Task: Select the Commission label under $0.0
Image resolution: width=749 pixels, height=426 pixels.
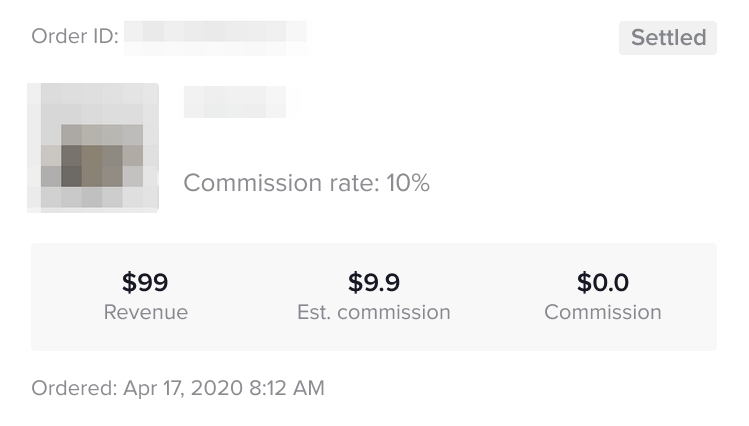Action: [602, 312]
